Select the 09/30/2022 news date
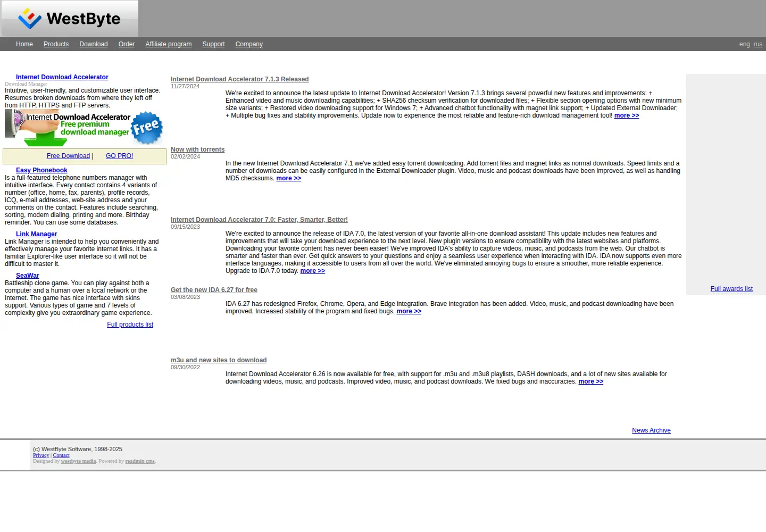766x532 pixels. pos(185,367)
